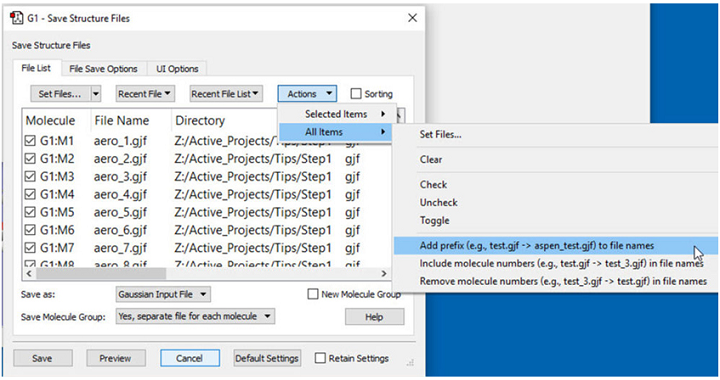
Task: Click the GaussView app icon in title bar
Action: tap(17, 18)
